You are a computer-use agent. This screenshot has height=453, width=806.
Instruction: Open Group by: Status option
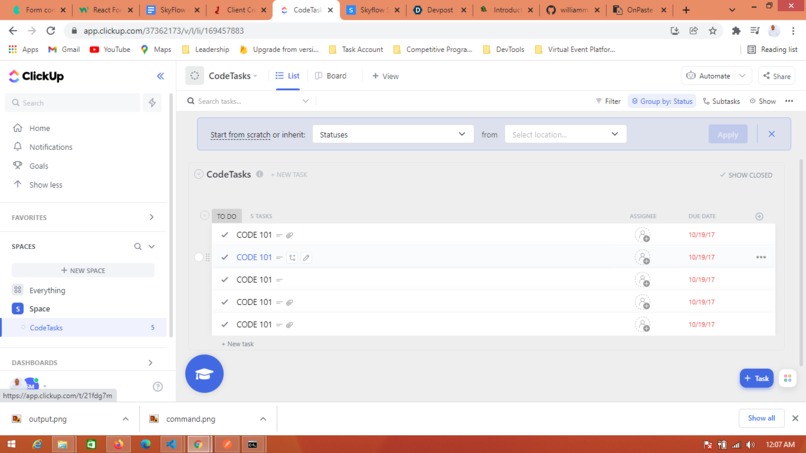662,101
